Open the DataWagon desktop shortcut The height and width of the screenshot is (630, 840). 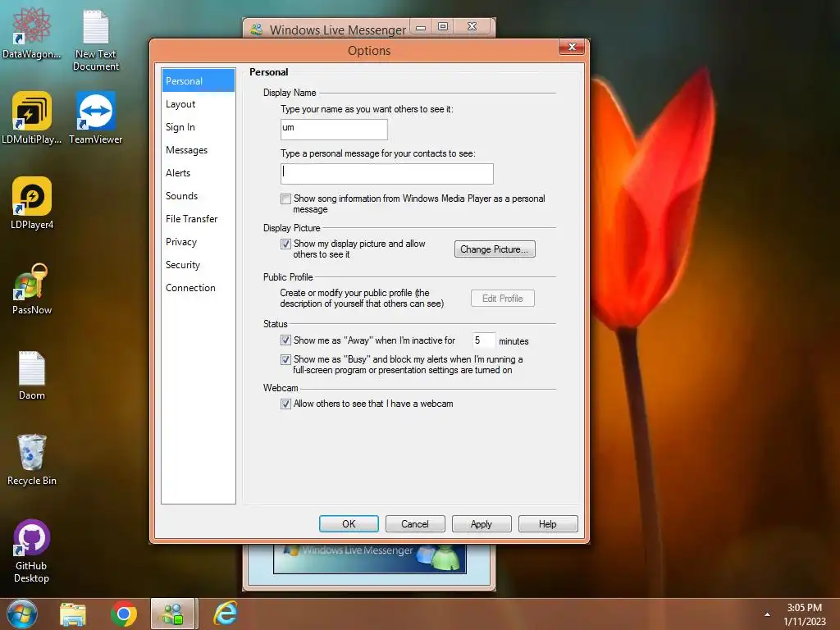[x=32, y=33]
